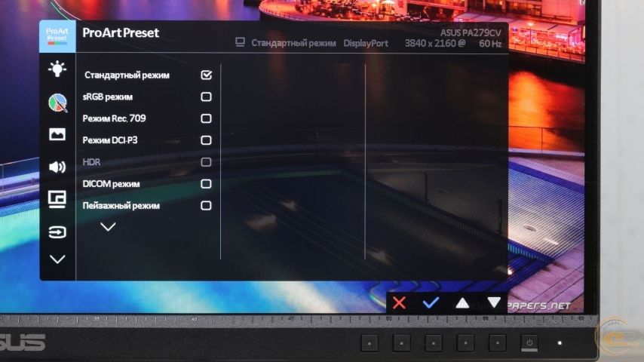The image size is (644, 362).
Task: Click the power LED indicator dot
Action: tap(560, 342)
